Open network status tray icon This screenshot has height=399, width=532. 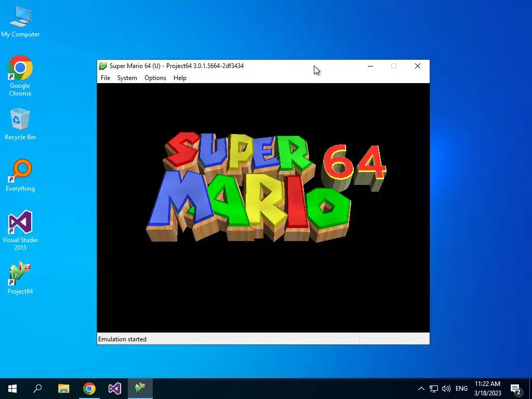(x=434, y=389)
